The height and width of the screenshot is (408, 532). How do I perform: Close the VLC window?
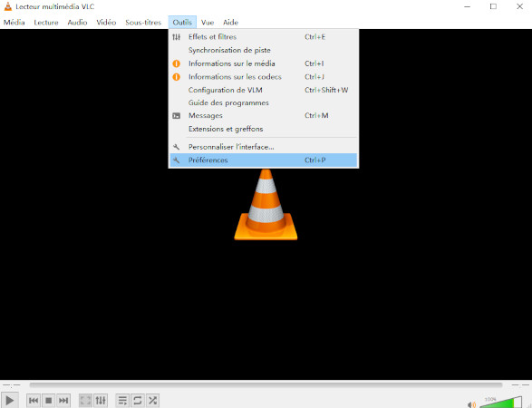519,6
